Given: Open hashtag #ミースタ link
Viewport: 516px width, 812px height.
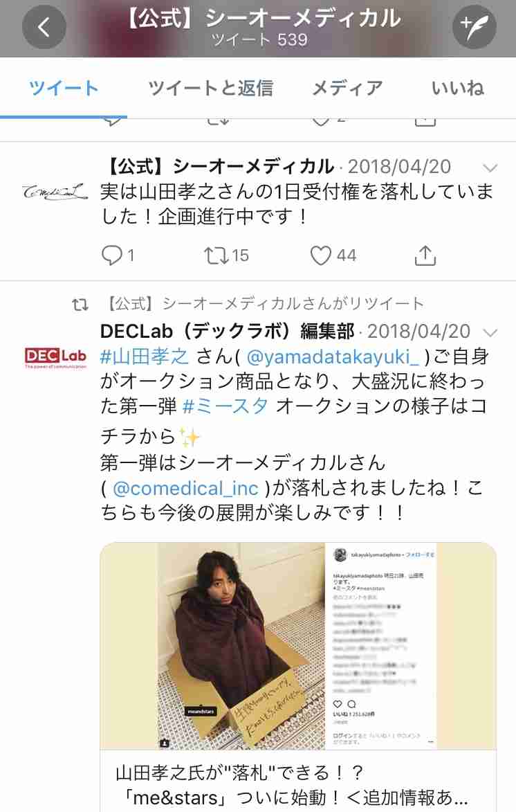Looking at the screenshot, I should click(225, 406).
